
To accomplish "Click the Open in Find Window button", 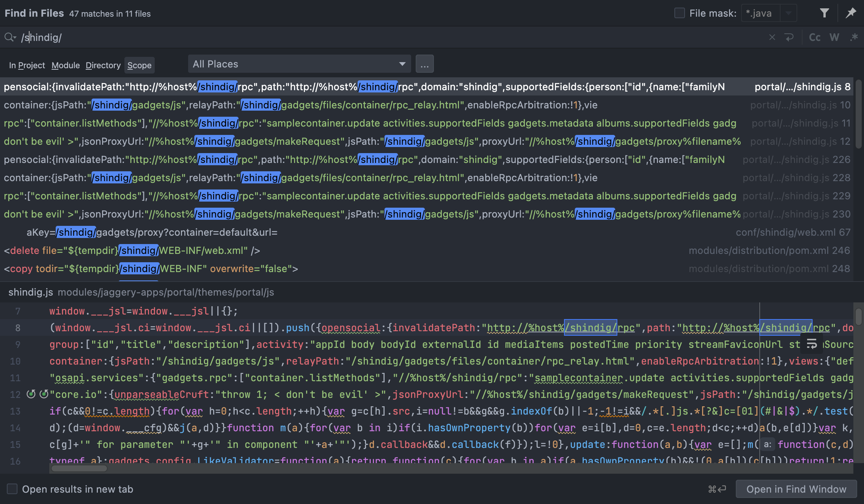I will (x=796, y=489).
